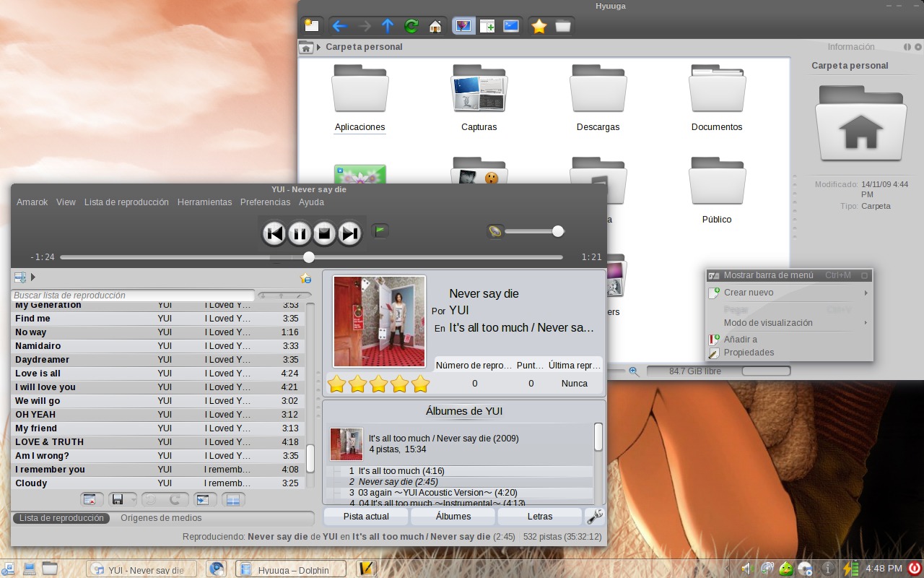Select the Capturas folder in Dolphin

479,98
